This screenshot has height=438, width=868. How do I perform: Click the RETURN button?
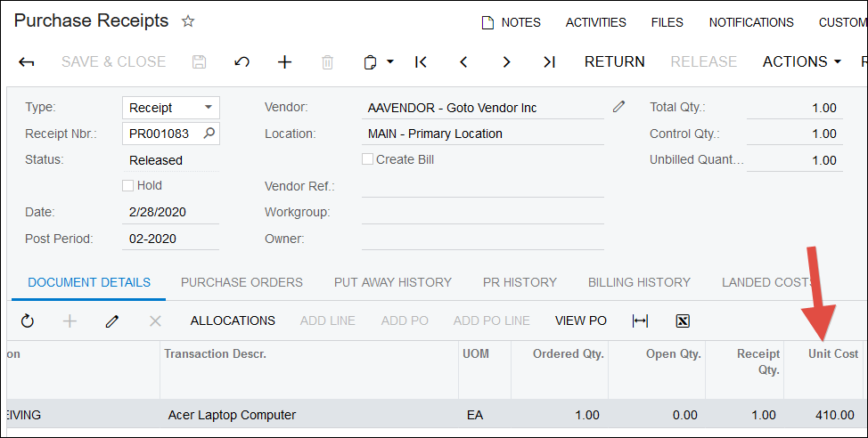coord(614,62)
